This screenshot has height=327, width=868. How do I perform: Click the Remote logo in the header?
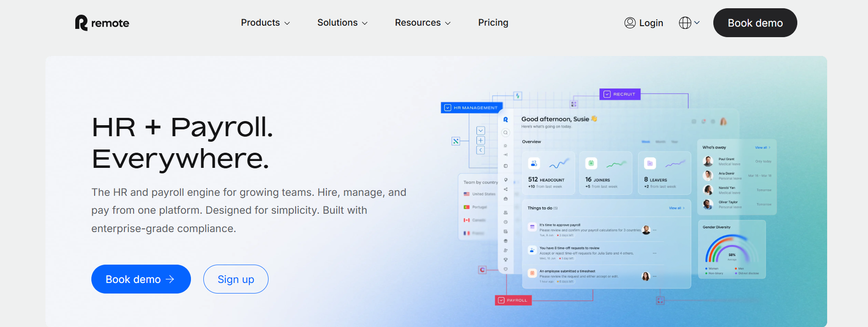point(102,23)
